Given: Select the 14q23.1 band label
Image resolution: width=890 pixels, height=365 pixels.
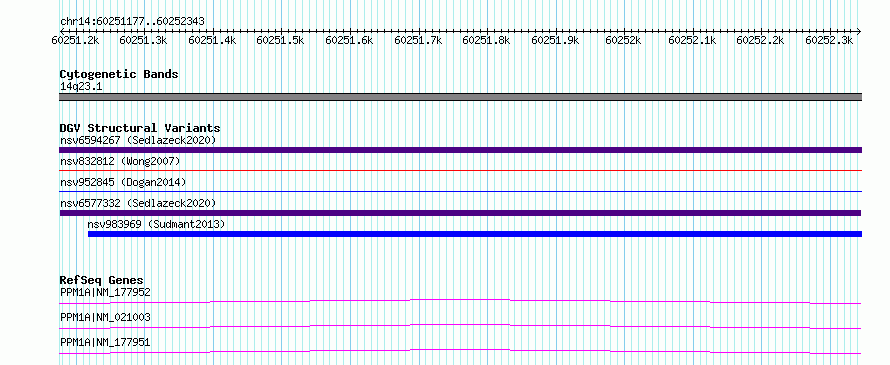Looking at the screenshot, I should [81, 87].
